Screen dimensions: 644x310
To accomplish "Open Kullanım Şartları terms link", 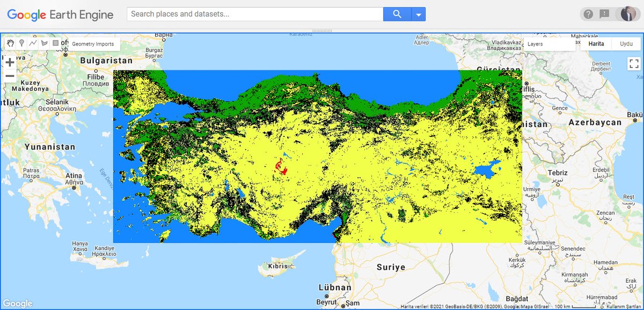I will point(624,307).
